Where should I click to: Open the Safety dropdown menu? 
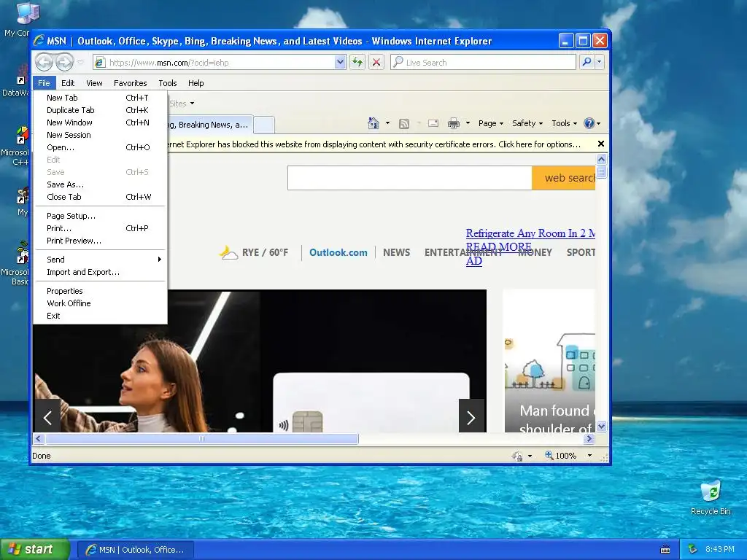point(527,123)
